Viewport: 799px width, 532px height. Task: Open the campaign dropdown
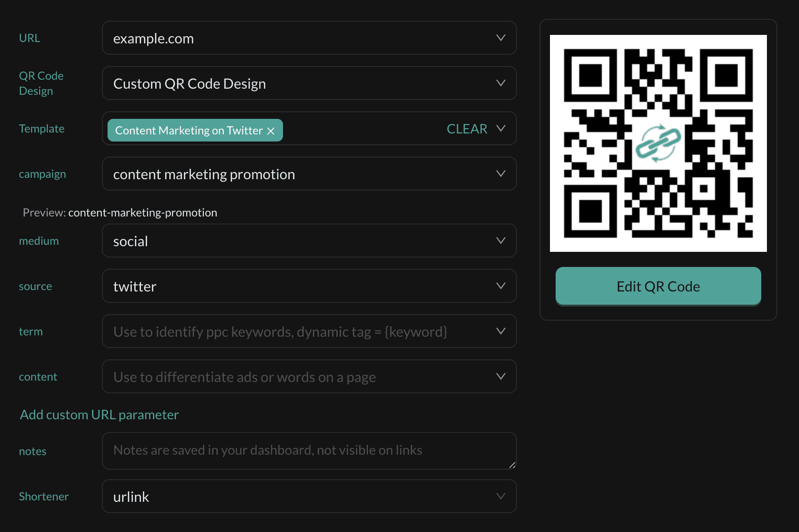501,174
